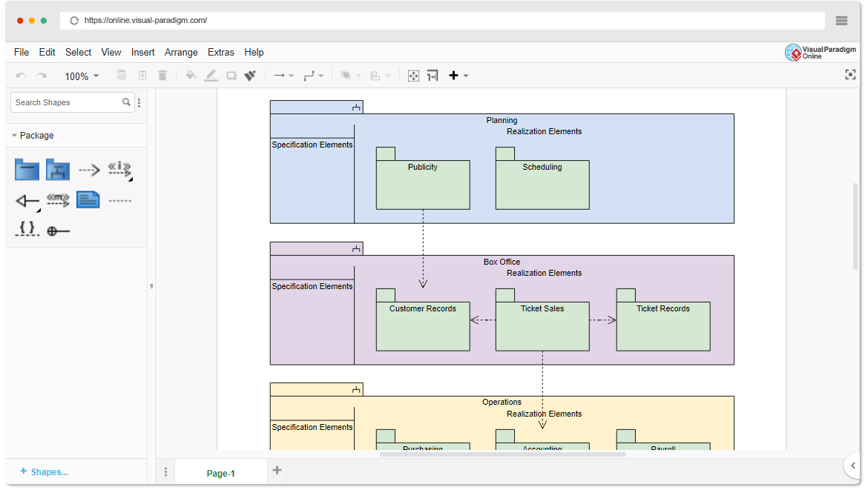Select the Package shape in the palette

(27, 169)
